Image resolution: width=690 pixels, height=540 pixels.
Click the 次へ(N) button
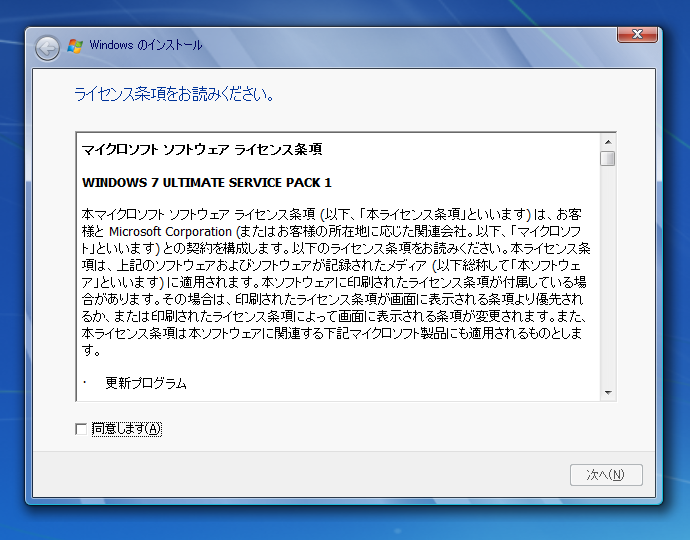tap(606, 475)
